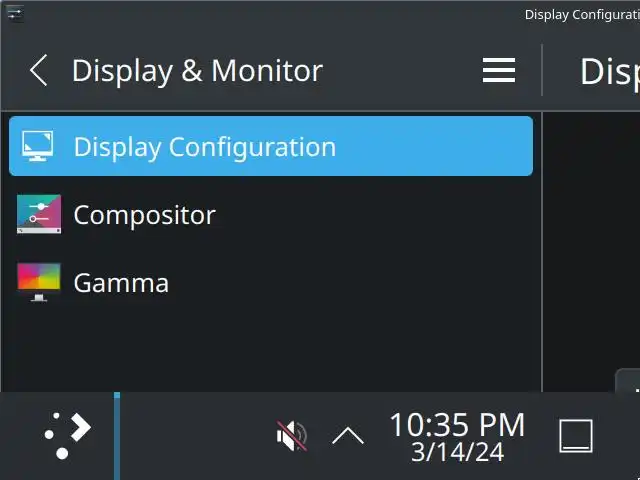Click the right panel page heading
Viewport: 640px width, 480px height.
[x=608, y=71]
